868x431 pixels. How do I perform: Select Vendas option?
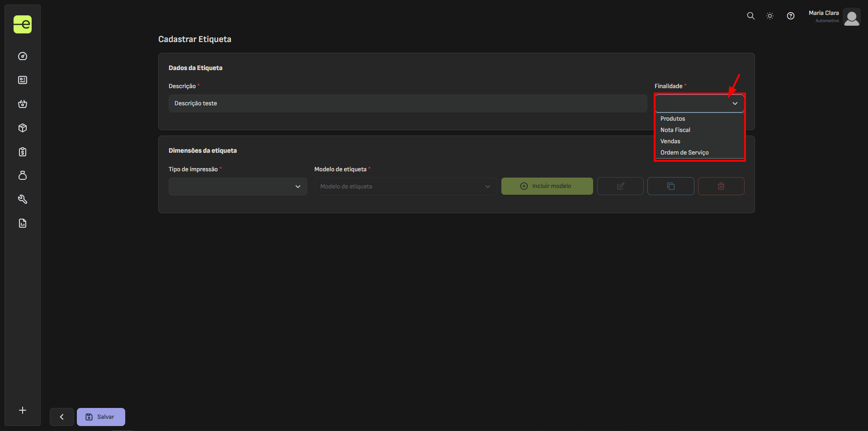(x=699, y=141)
